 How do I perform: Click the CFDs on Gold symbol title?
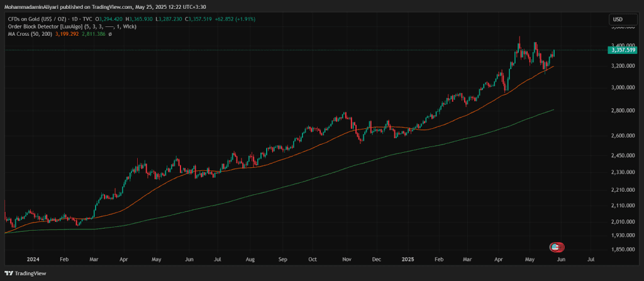coord(35,19)
